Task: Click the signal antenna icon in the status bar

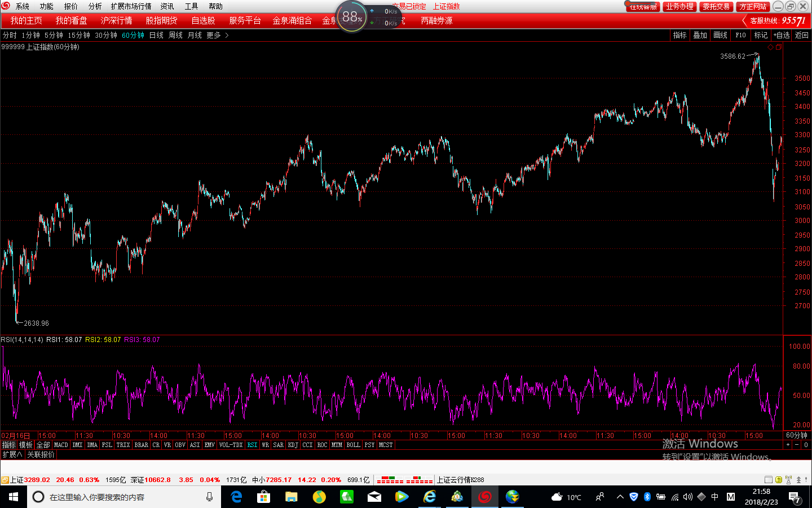Action: 788,480
